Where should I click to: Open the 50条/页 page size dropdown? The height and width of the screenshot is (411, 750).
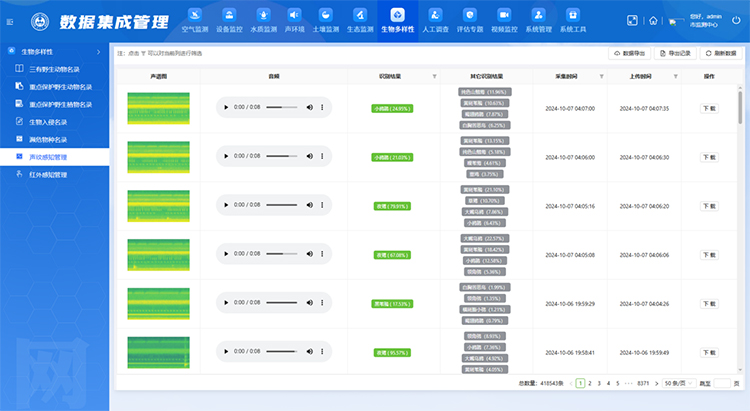click(x=677, y=383)
